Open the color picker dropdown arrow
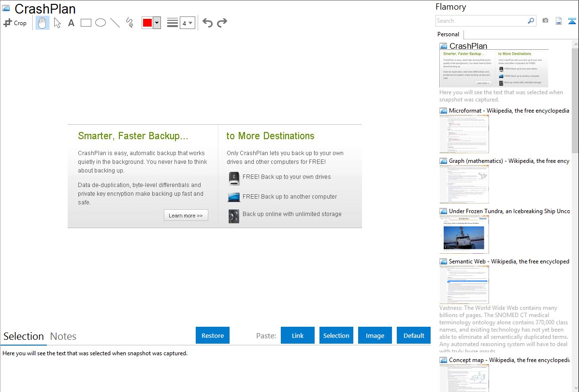This screenshot has width=579, height=392. [x=157, y=23]
